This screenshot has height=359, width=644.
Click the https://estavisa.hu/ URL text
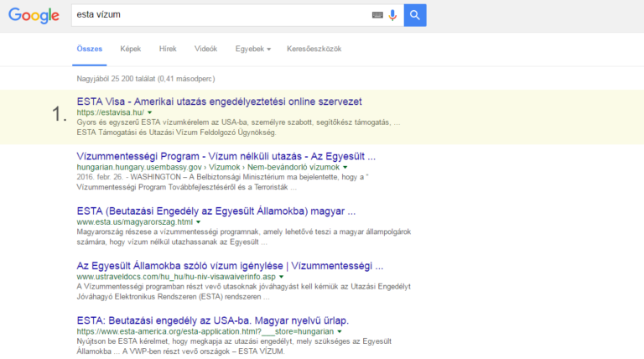(x=111, y=112)
